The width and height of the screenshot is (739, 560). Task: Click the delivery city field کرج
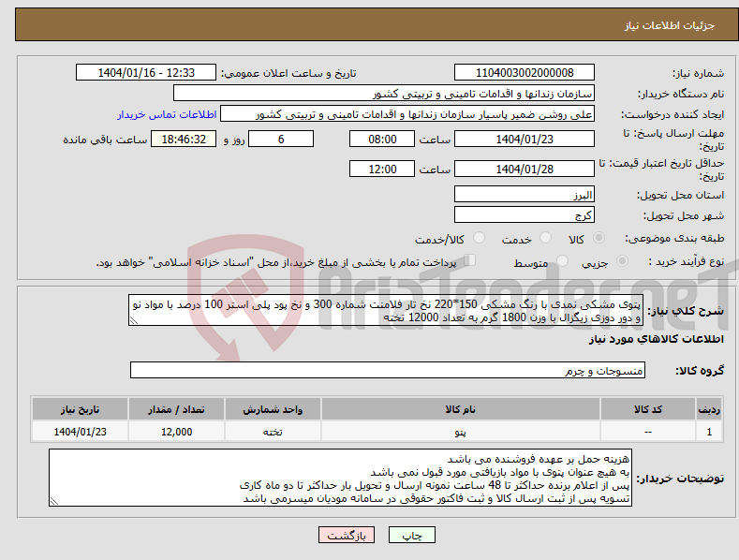coord(525,215)
